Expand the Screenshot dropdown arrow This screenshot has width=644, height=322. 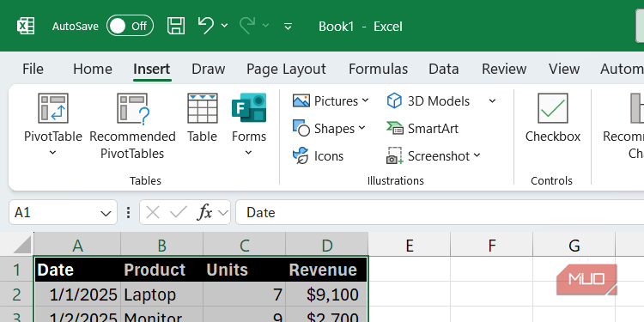point(477,155)
